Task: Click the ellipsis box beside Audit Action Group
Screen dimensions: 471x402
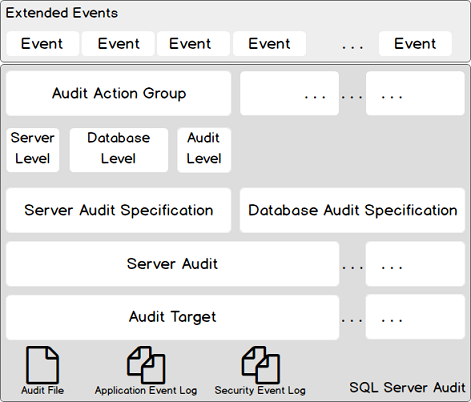Action: pyautogui.click(x=290, y=93)
